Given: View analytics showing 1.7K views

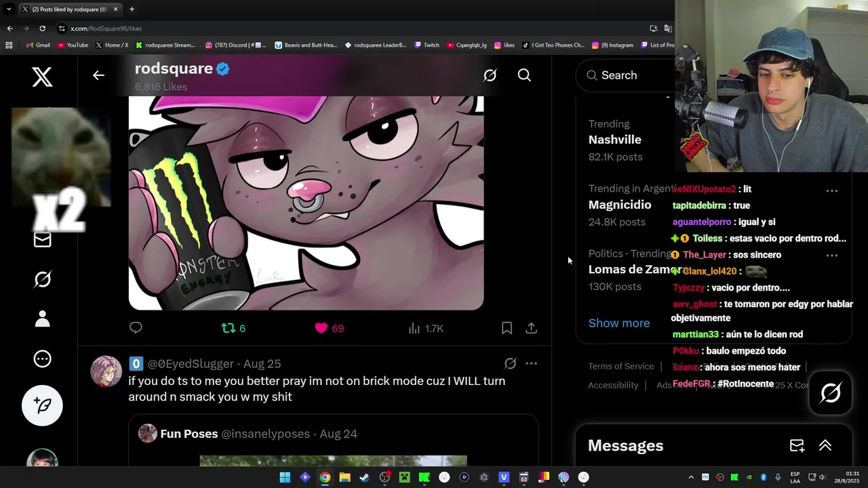Looking at the screenshot, I should (426, 328).
